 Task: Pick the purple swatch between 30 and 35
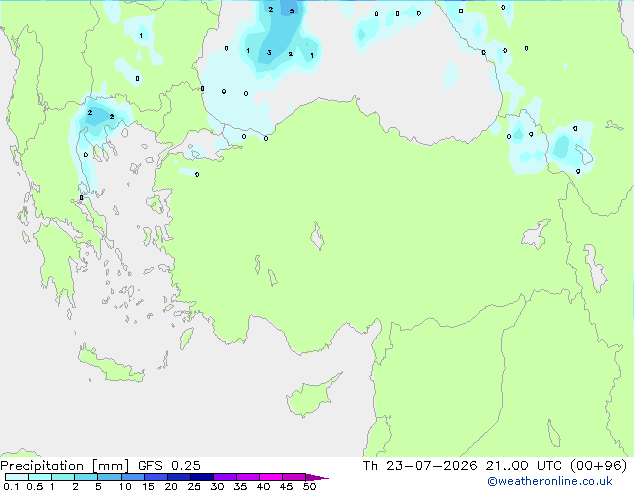point(225,477)
